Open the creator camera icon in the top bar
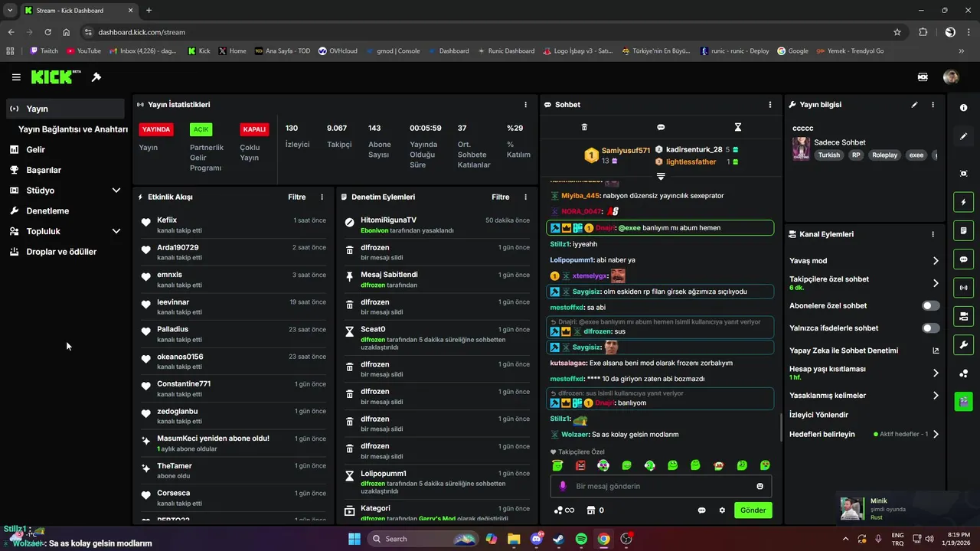Viewport: 980px width, 551px height. point(923,77)
